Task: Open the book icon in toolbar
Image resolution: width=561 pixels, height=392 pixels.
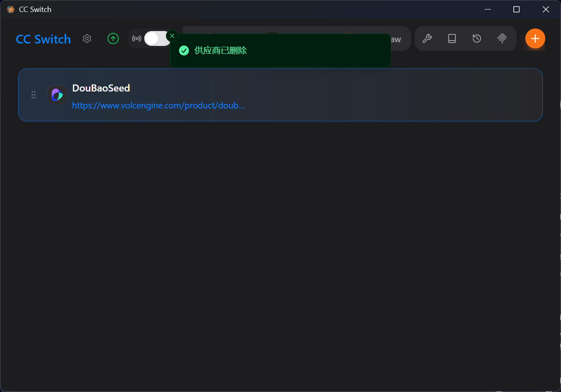Action: (452, 38)
